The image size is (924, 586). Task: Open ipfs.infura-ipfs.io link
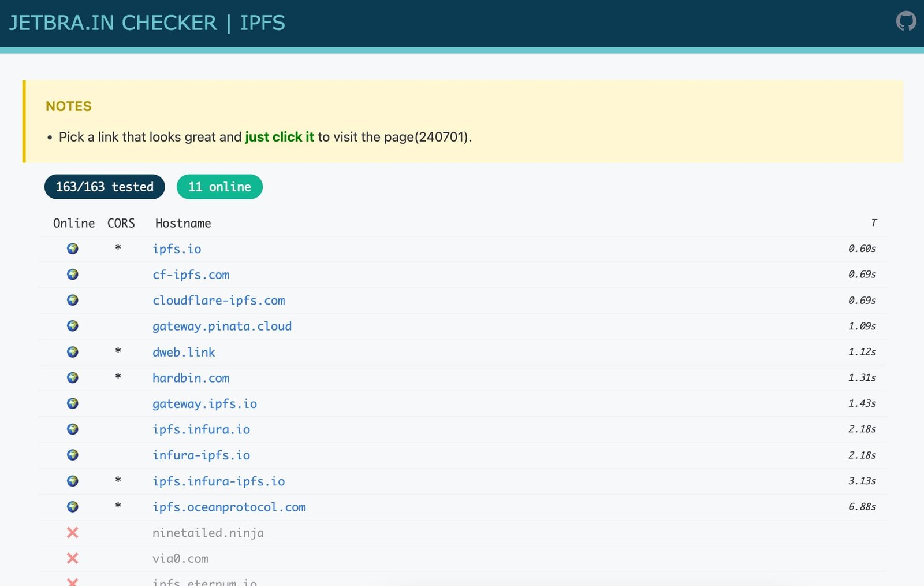pyautogui.click(x=218, y=481)
